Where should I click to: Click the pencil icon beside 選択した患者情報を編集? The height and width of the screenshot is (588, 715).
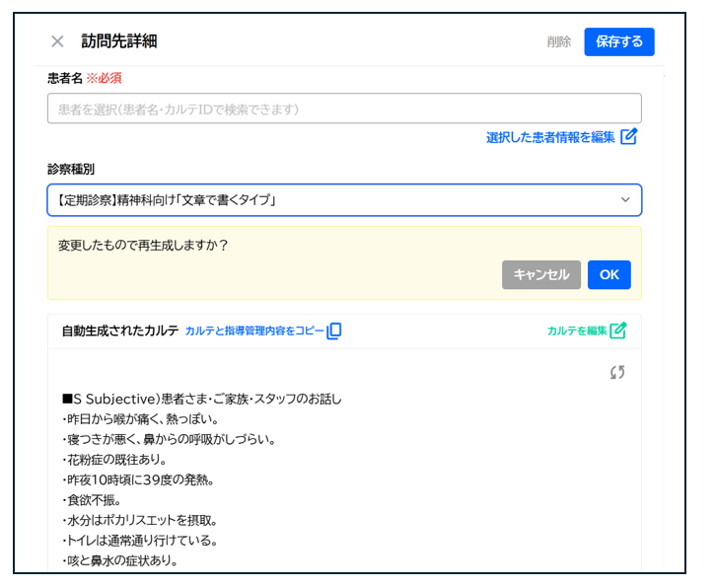click(629, 137)
